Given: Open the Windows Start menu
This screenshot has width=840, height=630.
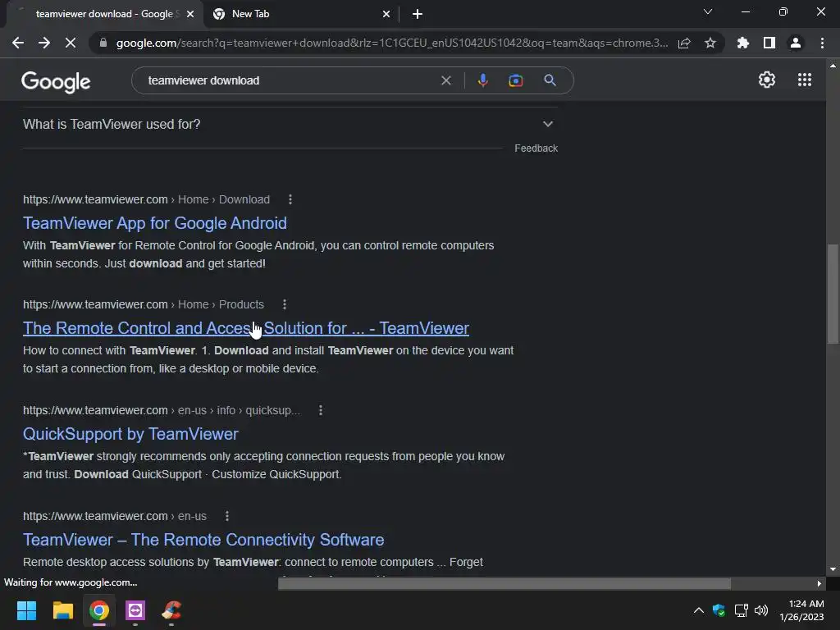Looking at the screenshot, I should (x=26, y=610).
